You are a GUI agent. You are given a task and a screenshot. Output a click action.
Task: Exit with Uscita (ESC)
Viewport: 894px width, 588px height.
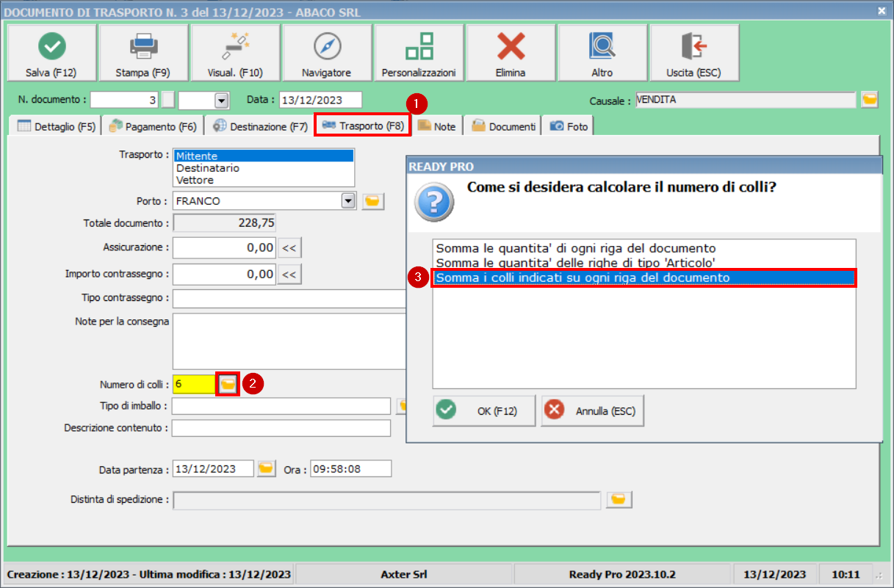pos(693,48)
